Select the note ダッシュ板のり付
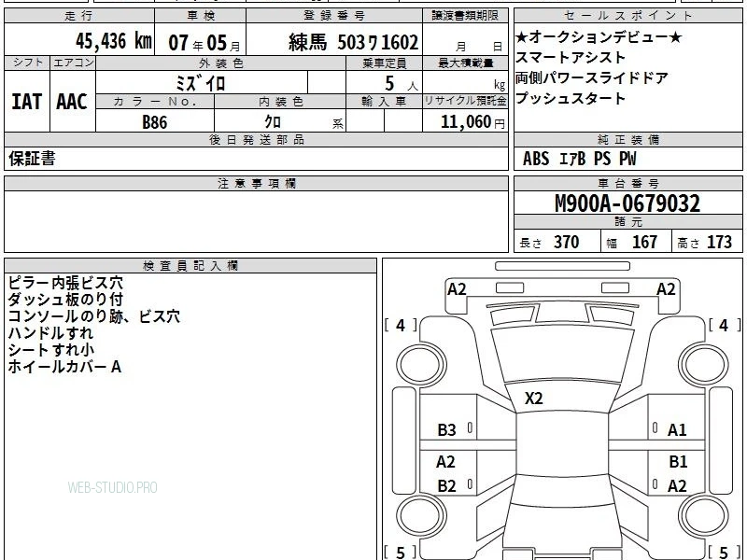The height and width of the screenshot is (560, 747). point(65,300)
